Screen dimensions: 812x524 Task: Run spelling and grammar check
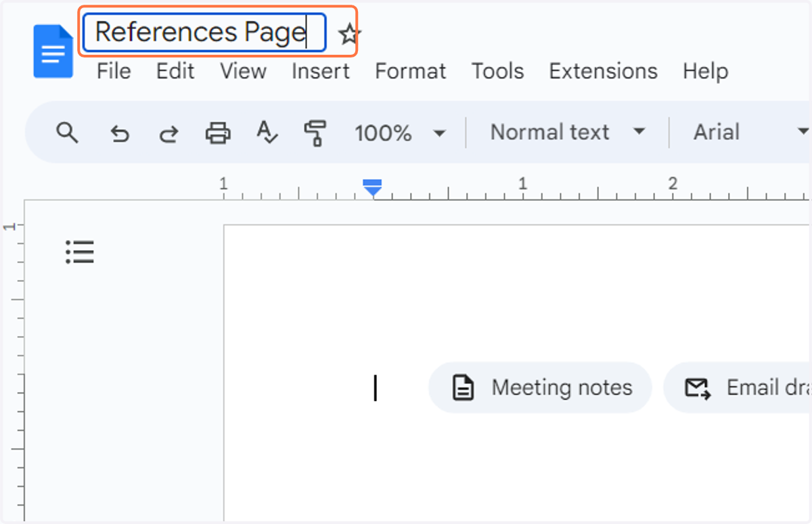[x=267, y=132]
